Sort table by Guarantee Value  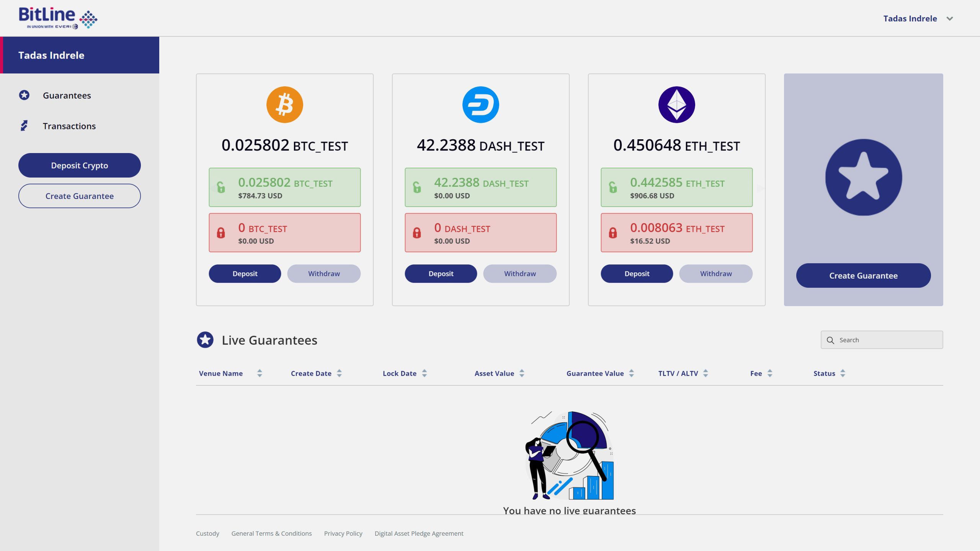click(631, 373)
